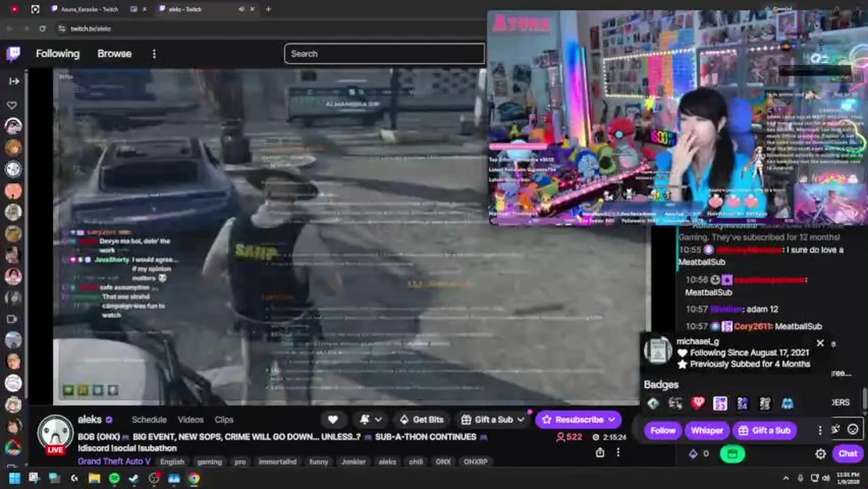868x489 pixels.
Task: Open the Gift a Sub dropdown below stream
Action: (x=493, y=420)
